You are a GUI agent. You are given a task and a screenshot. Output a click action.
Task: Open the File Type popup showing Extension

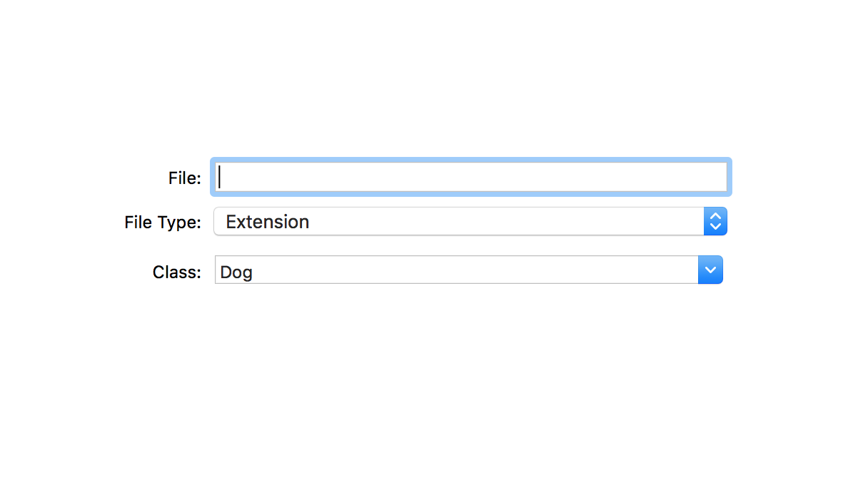click(470, 221)
